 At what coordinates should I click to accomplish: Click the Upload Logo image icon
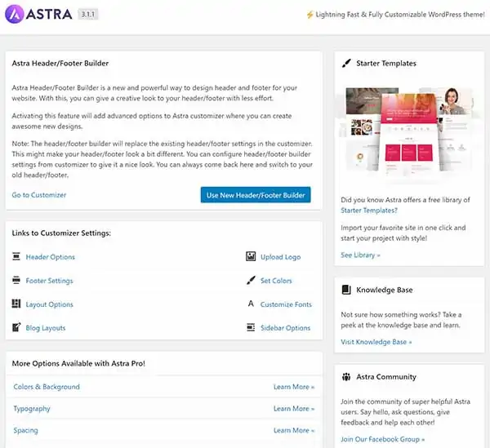pyautogui.click(x=251, y=256)
